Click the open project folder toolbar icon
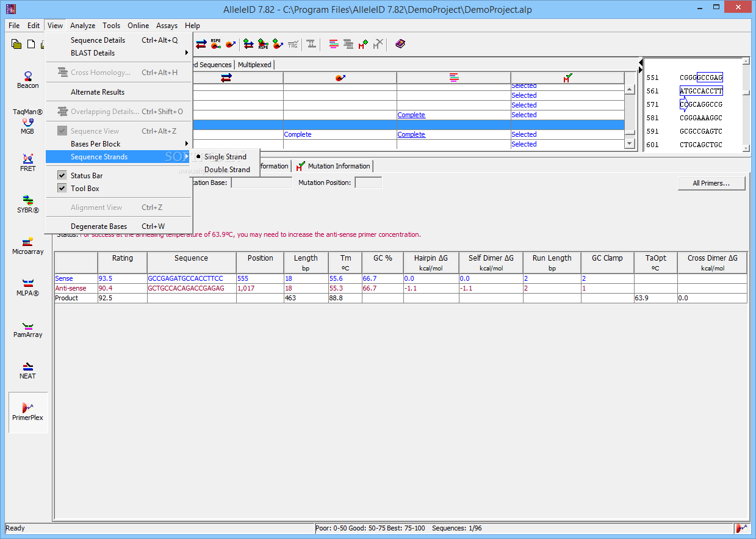 16,44
